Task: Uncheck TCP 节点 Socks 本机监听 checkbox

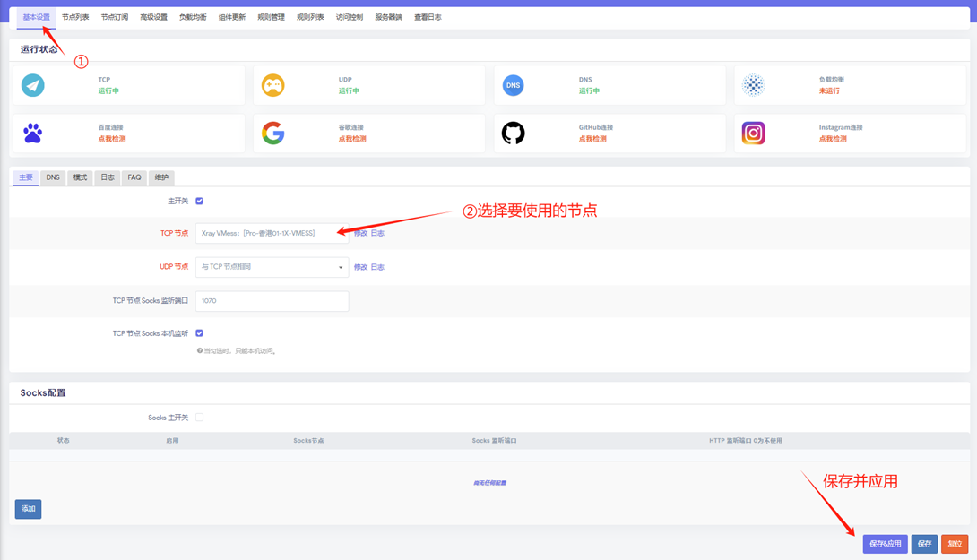Action: pos(199,333)
